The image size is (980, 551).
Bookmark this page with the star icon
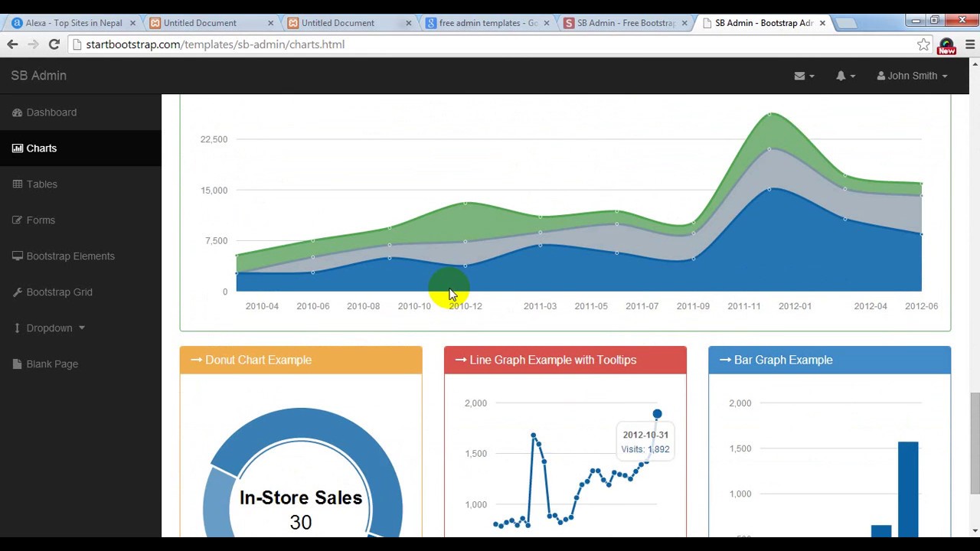coord(923,44)
